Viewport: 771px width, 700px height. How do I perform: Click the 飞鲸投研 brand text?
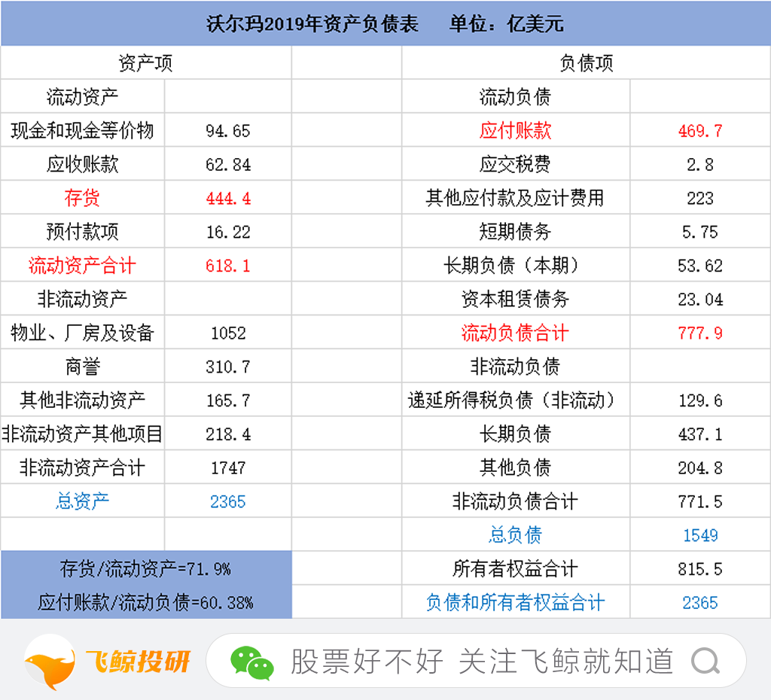point(139,661)
